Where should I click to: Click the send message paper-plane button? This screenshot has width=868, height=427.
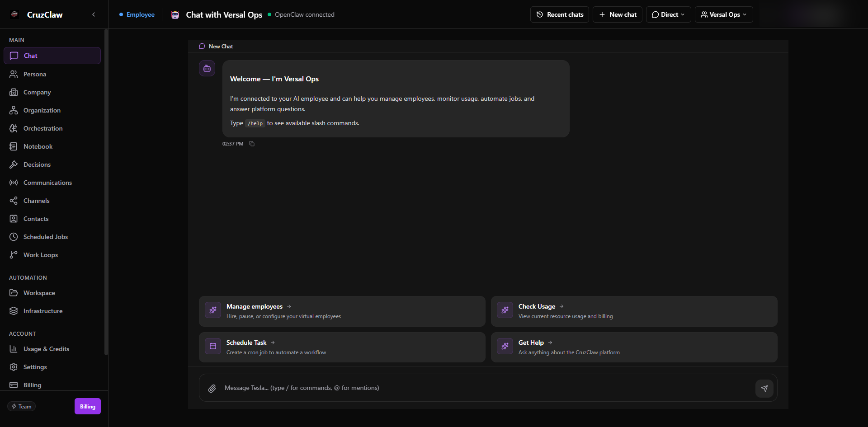(x=764, y=388)
